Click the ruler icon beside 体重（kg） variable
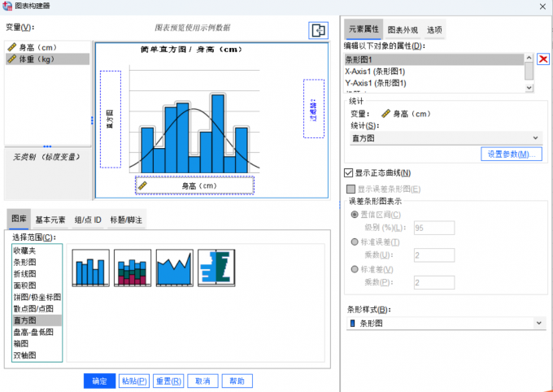Image resolution: width=553 pixels, height=392 pixels. 12,59
